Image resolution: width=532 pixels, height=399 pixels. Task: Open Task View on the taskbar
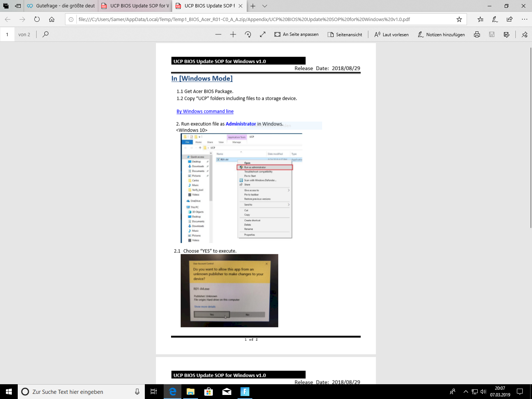pyautogui.click(x=154, y=392)
